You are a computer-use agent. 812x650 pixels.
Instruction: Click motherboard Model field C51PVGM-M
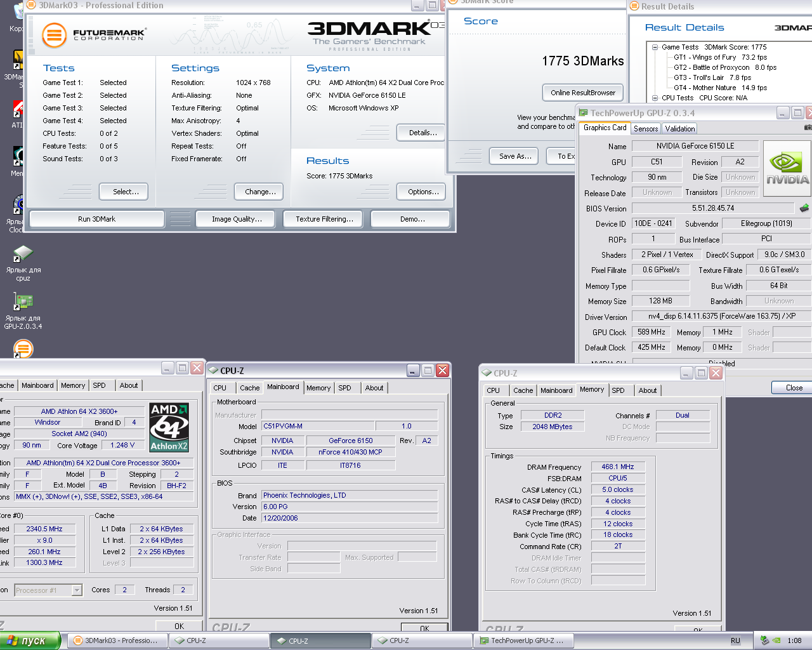(x=318, y=426)
